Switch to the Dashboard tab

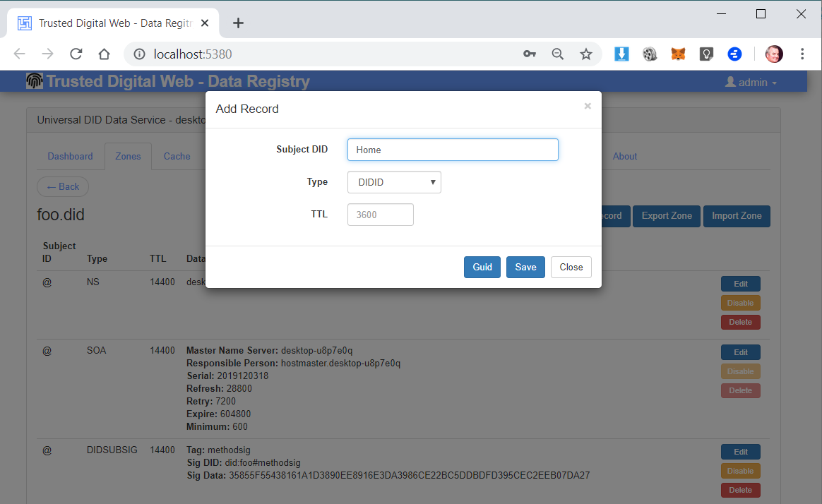[x=70, y=157]
